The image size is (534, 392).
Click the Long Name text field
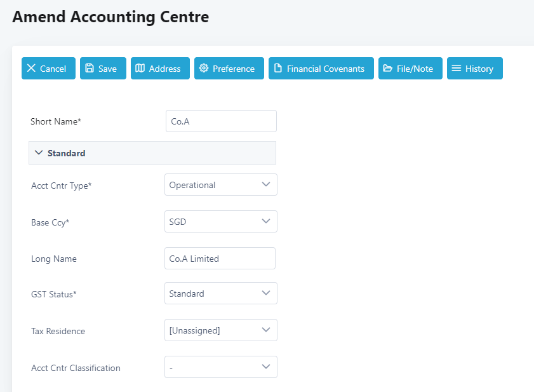coord(220,259)
